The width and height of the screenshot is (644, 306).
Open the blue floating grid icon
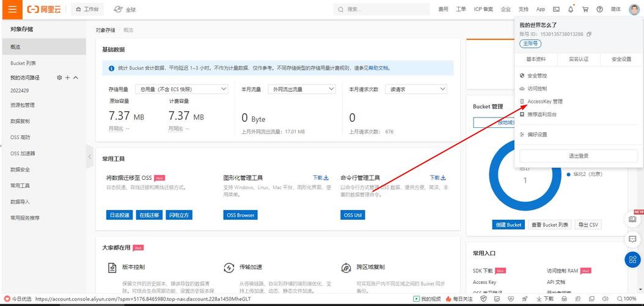(632, 259)
